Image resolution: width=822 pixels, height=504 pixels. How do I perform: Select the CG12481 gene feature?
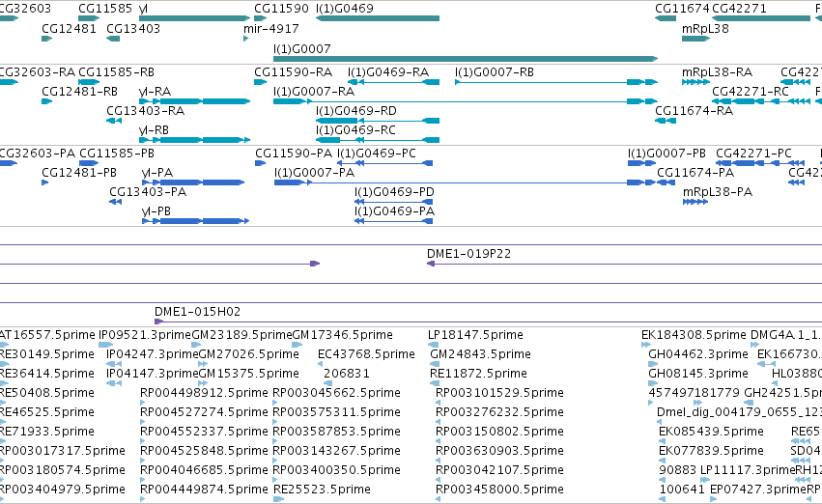(x=46, y=39)
